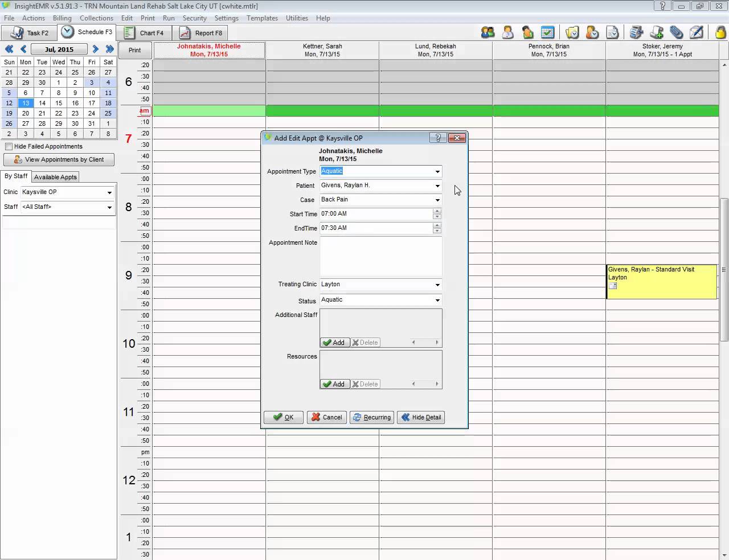Screen dimensions: 729x560
Task: Click the Start Time field
Action: (x=376, y=214)
